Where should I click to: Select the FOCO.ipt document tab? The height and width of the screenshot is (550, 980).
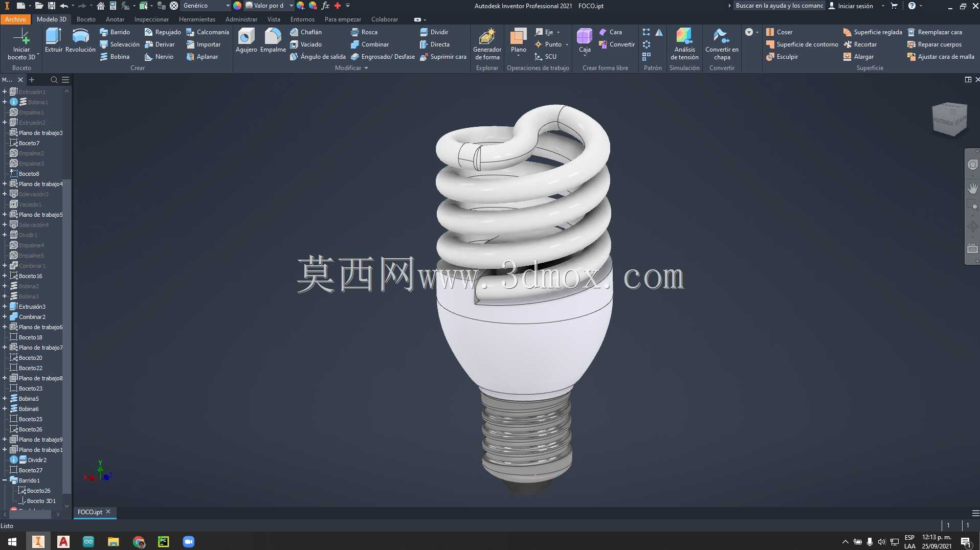(x=90, y=512)
